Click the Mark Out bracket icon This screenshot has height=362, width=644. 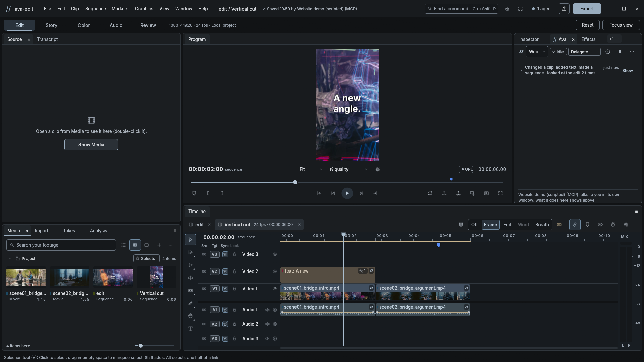222,193
